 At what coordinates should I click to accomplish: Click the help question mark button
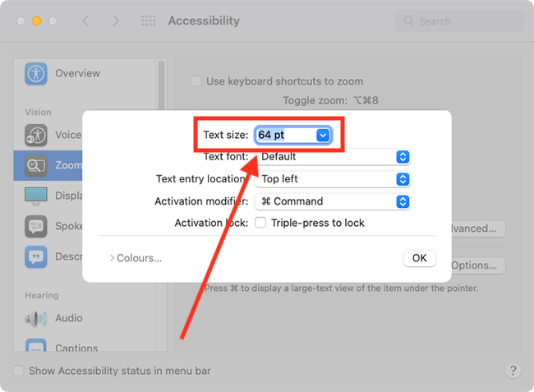coord(513,370)
